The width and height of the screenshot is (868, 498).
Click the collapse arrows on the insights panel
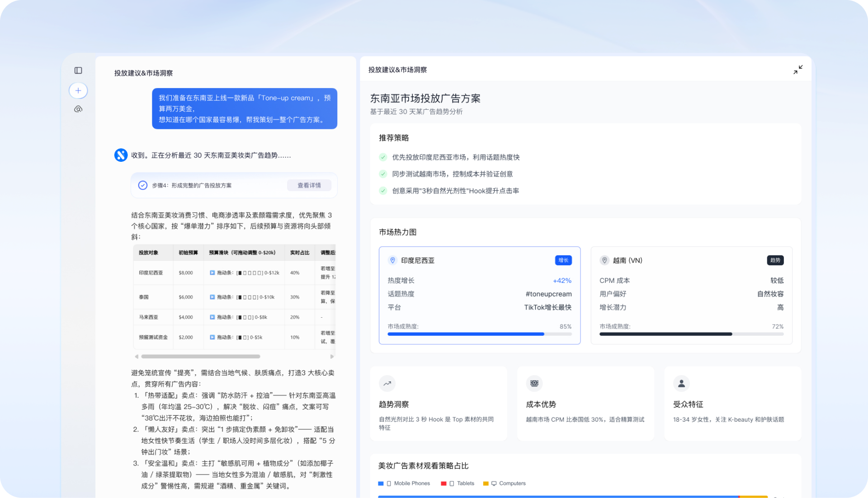pyautogui.click(x=798, y=70)
